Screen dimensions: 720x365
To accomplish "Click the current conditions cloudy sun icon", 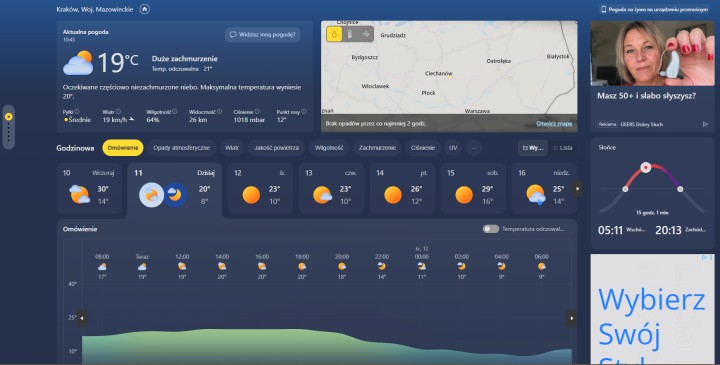I will click(78, 62).
